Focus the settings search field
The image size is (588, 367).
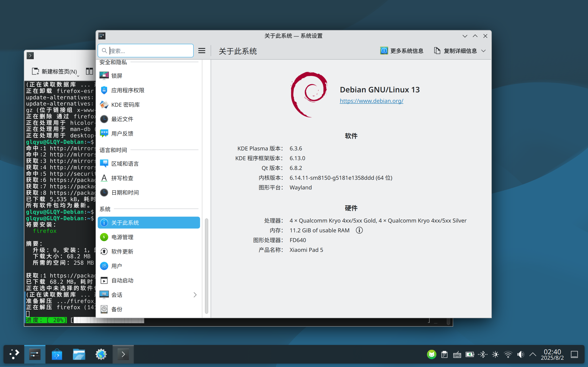(x=146, y=50)
